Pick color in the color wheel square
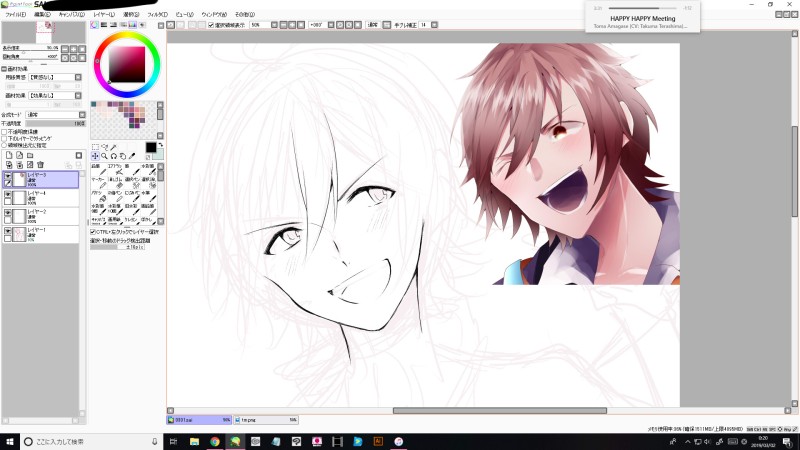Image resolution: width=800 pixels, height=450 pixels. click(127, 64)
